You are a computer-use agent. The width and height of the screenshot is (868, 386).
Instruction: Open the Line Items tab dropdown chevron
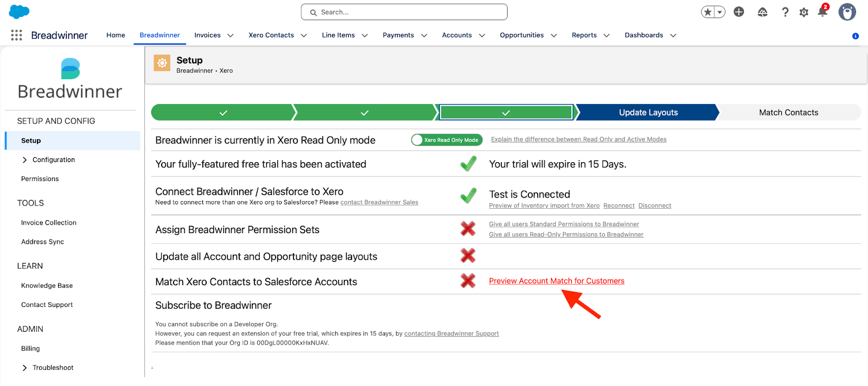[x=365, y=36]
